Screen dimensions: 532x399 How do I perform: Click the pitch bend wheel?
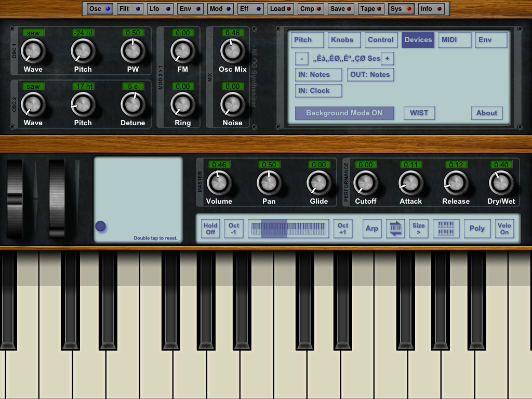point(15,199)
